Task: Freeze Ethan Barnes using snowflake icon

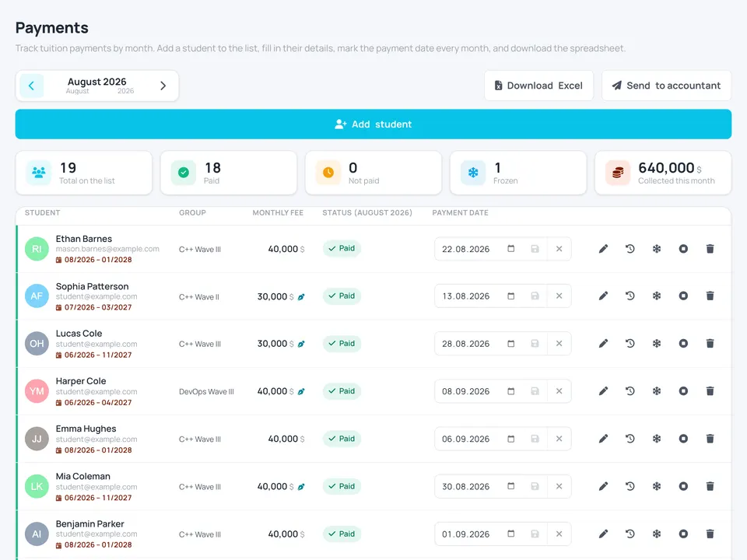Action: (657, 249)
